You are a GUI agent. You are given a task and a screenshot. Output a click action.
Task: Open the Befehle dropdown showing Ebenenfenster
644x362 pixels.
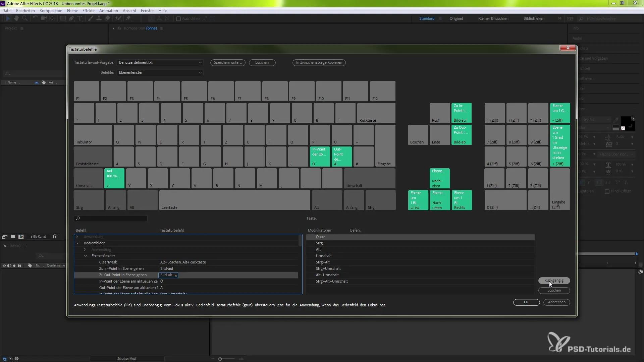[x=160, y=72]
